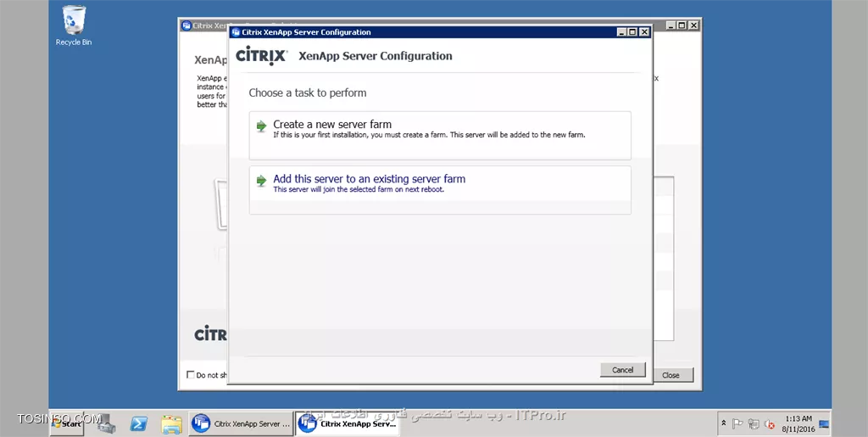Switch to first Citrix XenApp Server taskbar button
Image resolution: width=868 pixels, height=437 pixels.
(x=242, y=423)
